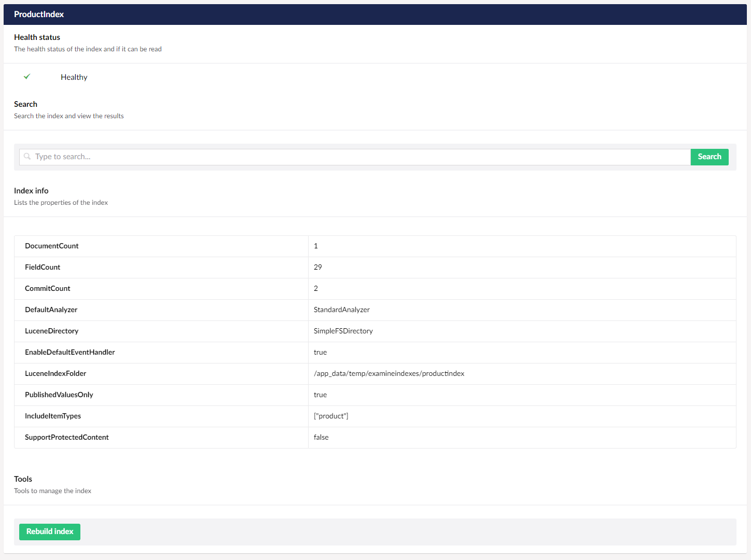This screenshot has width=751, height=560.
Task: Select the Healthy status label
Action: pos(74,77)
